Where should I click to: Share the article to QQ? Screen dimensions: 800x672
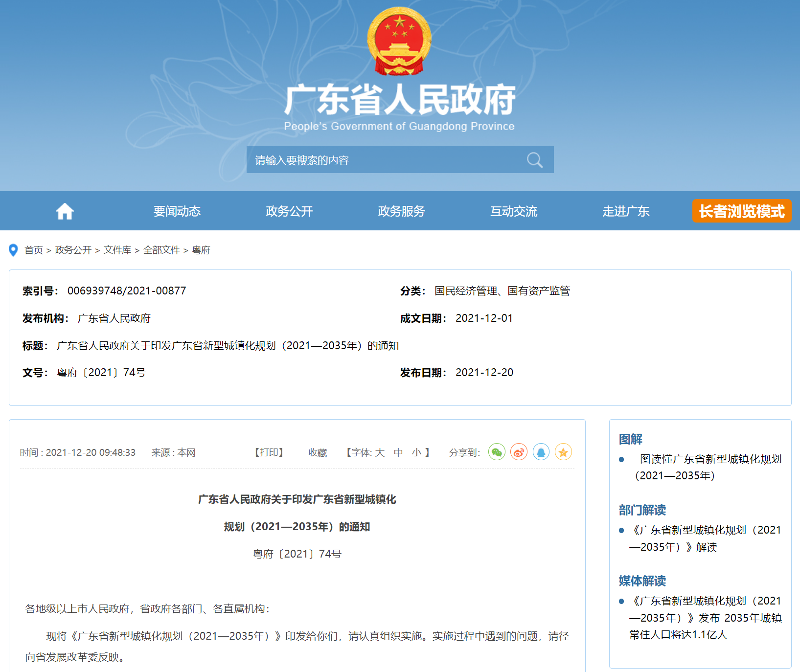pyautogui.click(x=541, y=452)
